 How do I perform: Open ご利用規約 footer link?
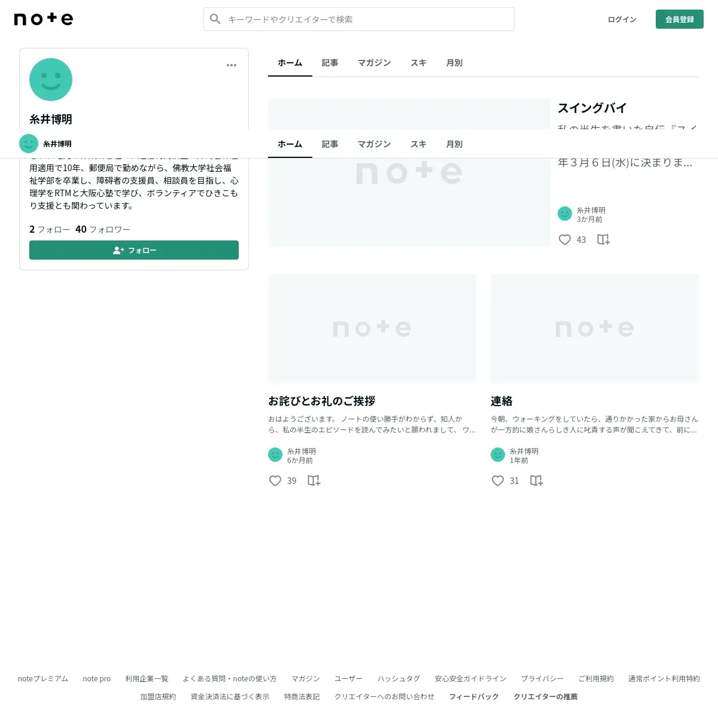pyautogui.click(x=596, y=679)
